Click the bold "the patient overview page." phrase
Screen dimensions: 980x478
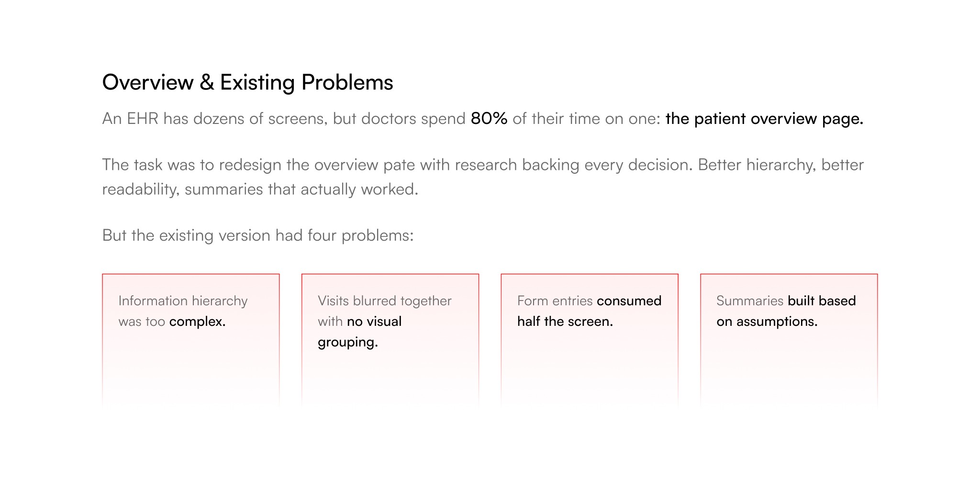tap(764, 119)
